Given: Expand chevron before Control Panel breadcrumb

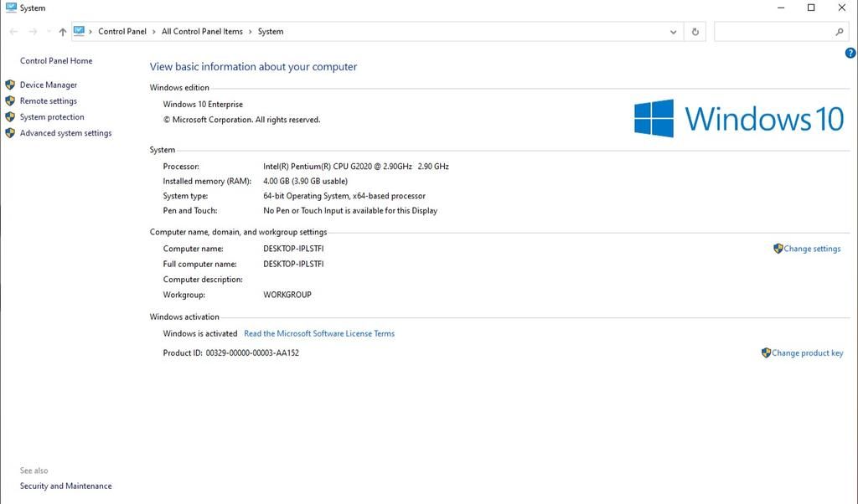Looking at the screenshot, I should click(x=90, y=32).
